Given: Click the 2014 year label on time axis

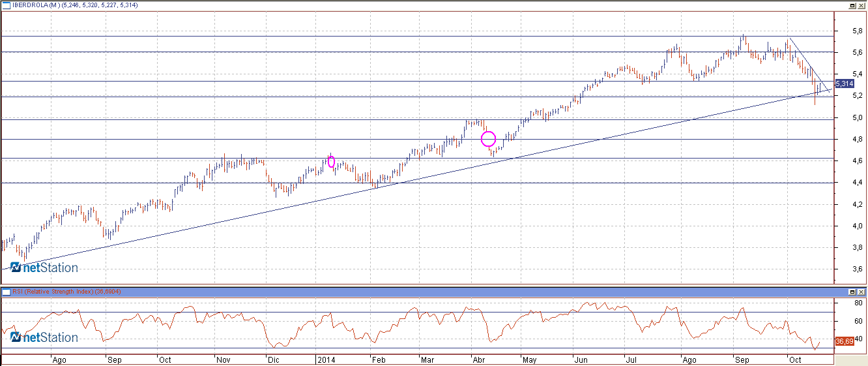Looking at the screenshot, I should [326, 359].
